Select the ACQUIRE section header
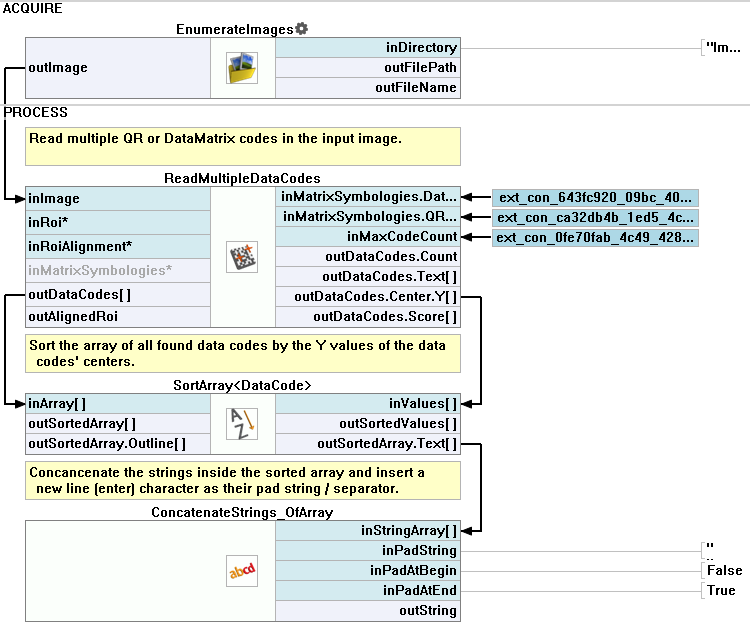 [33, 8]
